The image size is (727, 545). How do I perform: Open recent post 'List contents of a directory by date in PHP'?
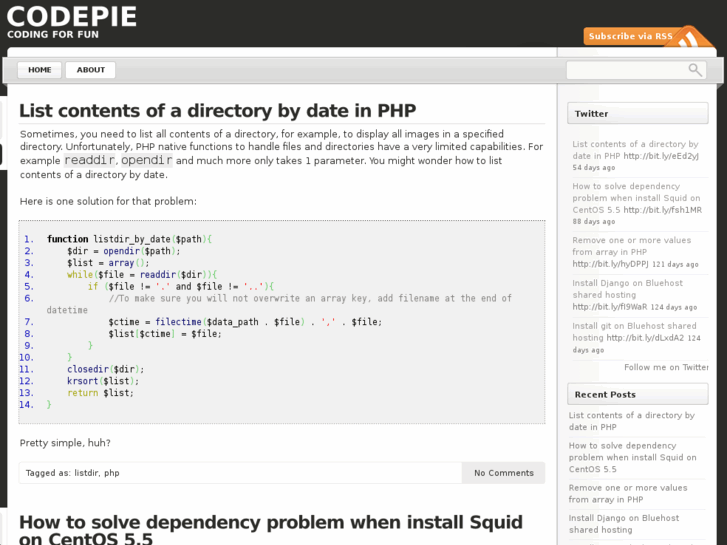click(x=631, y=421)
